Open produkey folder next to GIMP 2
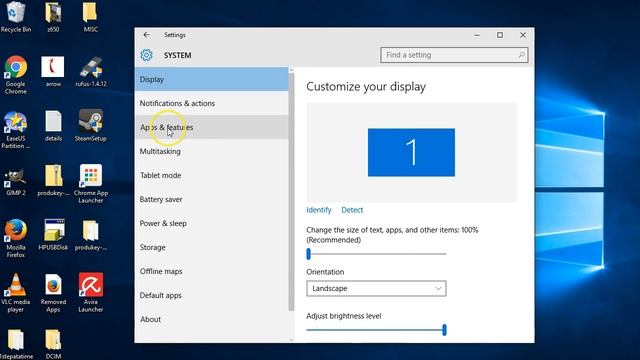Screen dimensions: 640x360 click(x=53, y=181)
